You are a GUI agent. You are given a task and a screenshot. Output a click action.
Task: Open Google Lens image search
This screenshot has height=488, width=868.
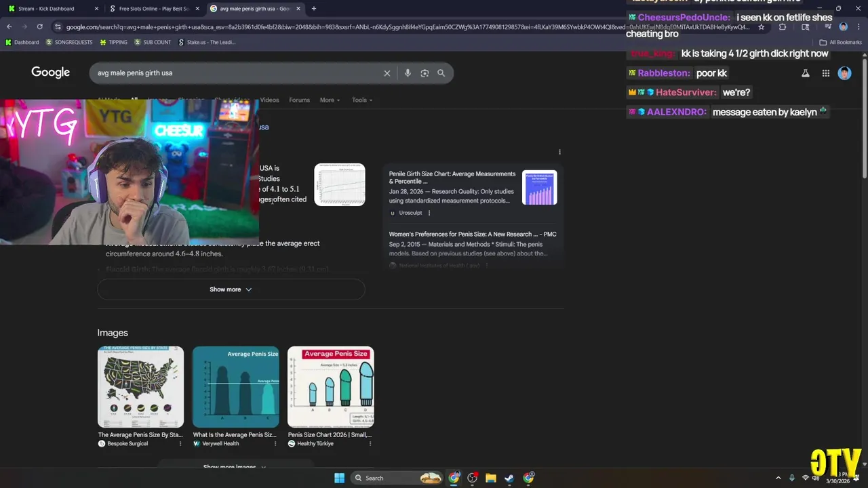pyautogui.click(x=425, y=73)
